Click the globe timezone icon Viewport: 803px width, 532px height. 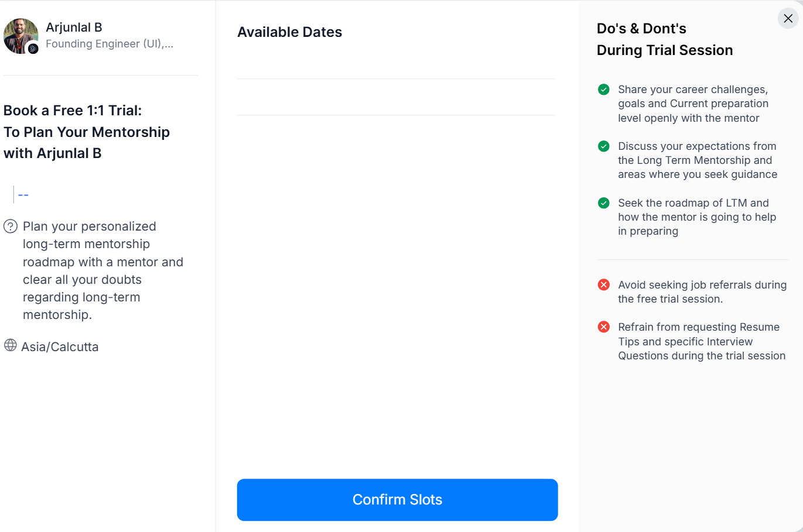point(11,345)
